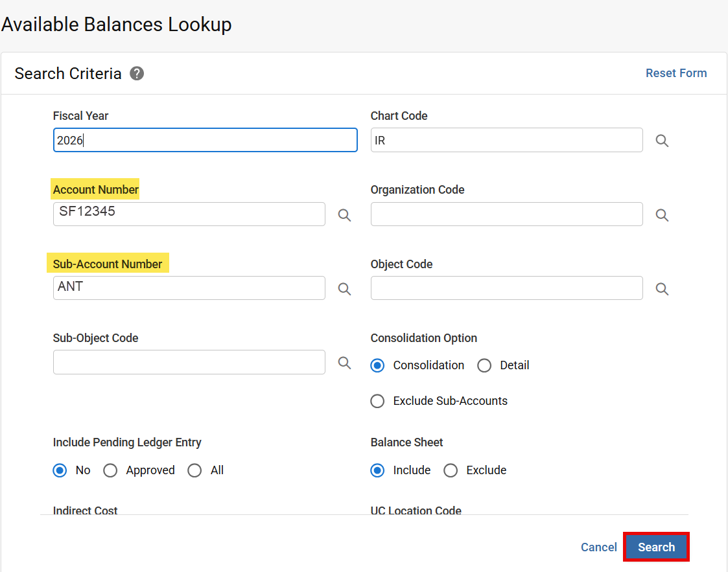Open Sub-Object Code lookup magnifier
The height and width of the screenshot is (572, 728).
344,362
